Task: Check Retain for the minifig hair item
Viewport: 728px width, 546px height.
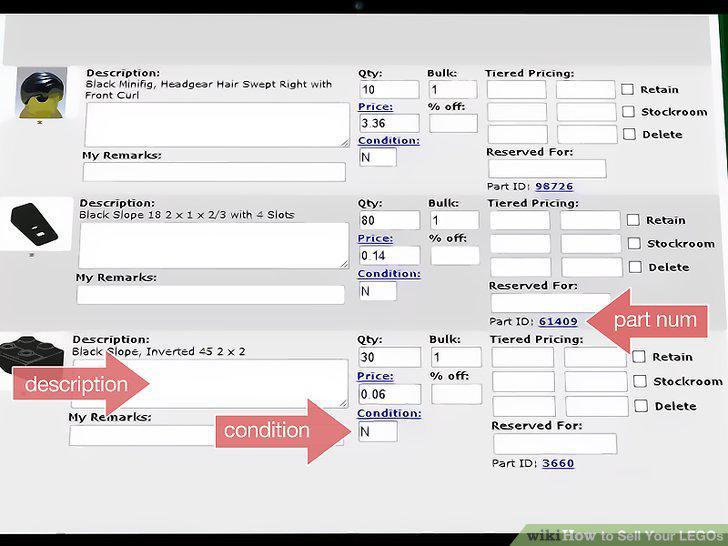Action: [628, 89]
